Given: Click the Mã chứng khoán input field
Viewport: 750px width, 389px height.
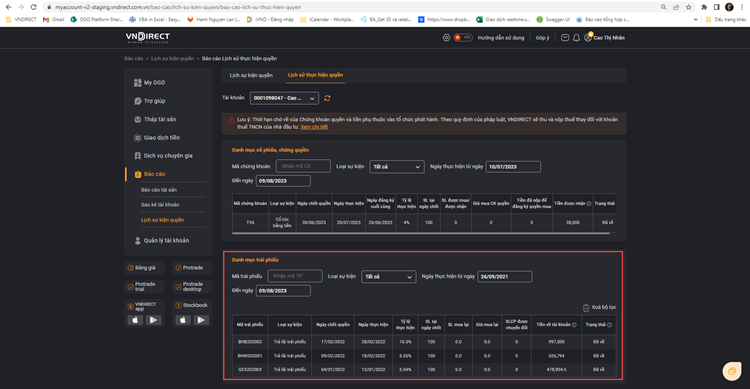Looking at the screenshot, I should [x=303, y=166].
